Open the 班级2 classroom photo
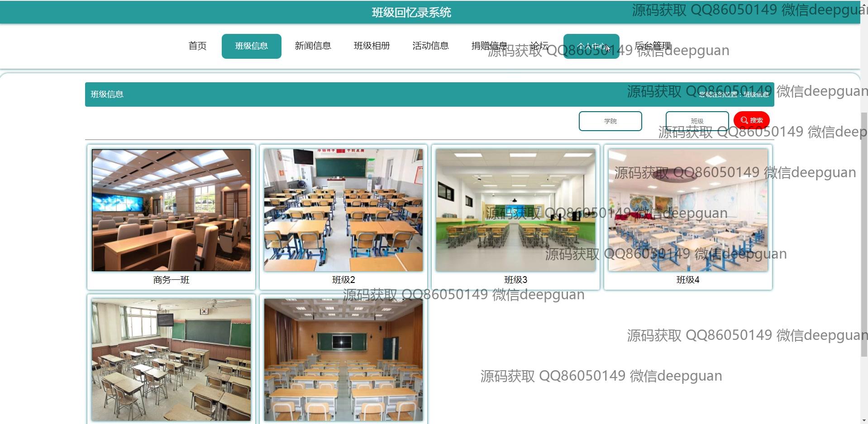This screenshot has height=424, width=868. click(343, 210)
